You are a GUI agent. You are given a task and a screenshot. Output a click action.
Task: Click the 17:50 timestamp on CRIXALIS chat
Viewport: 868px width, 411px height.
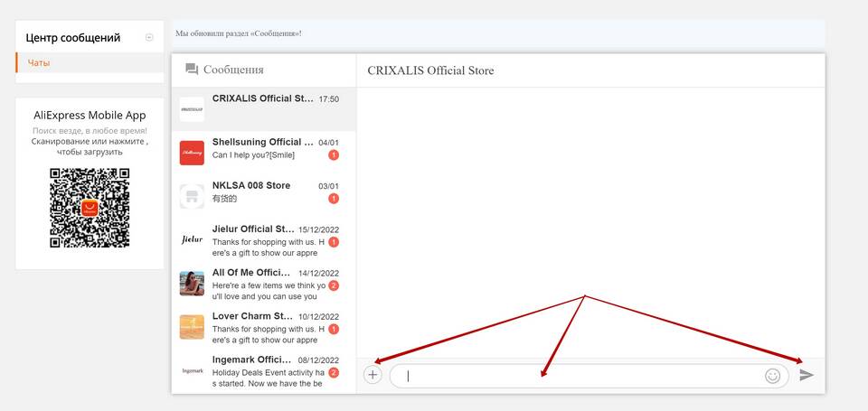pos(329,99)
